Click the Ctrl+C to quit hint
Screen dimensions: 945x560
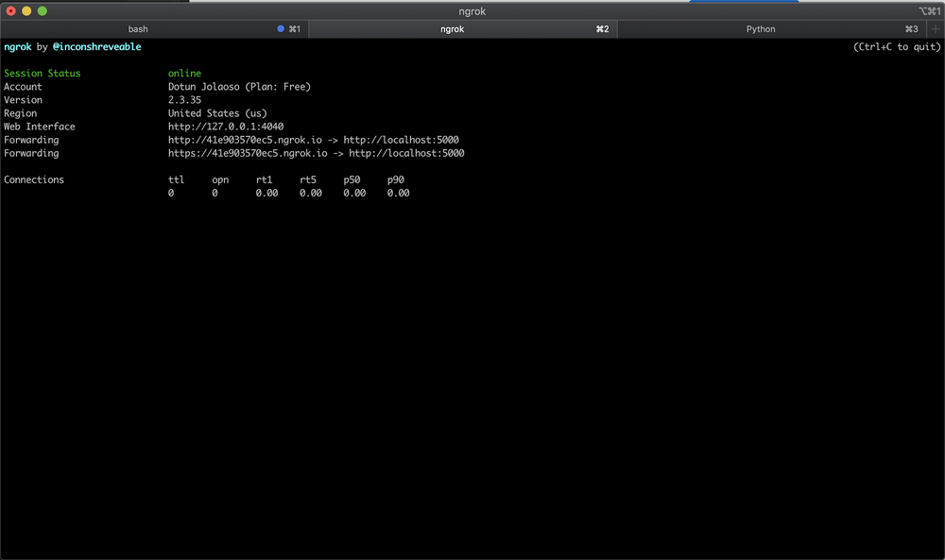[x=896, y=47]
